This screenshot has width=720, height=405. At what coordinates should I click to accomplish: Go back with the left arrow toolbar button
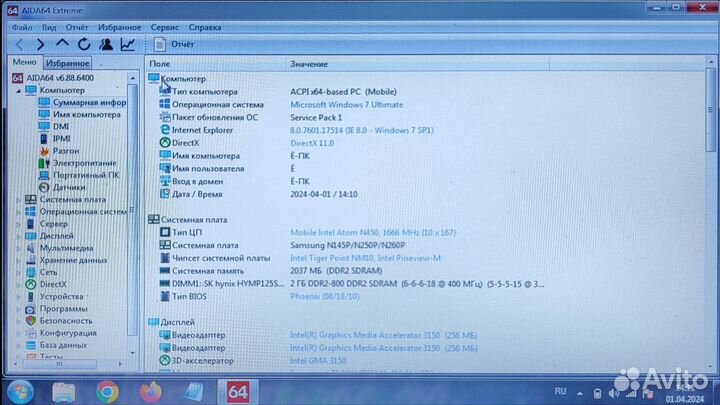tap(19, 45)
